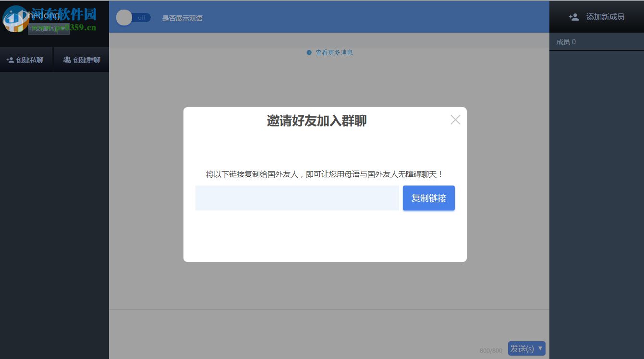Click the people icon in the 添加新成员 header
The height and width of the screenshot is (359, 644).
[x=573, y=16]
